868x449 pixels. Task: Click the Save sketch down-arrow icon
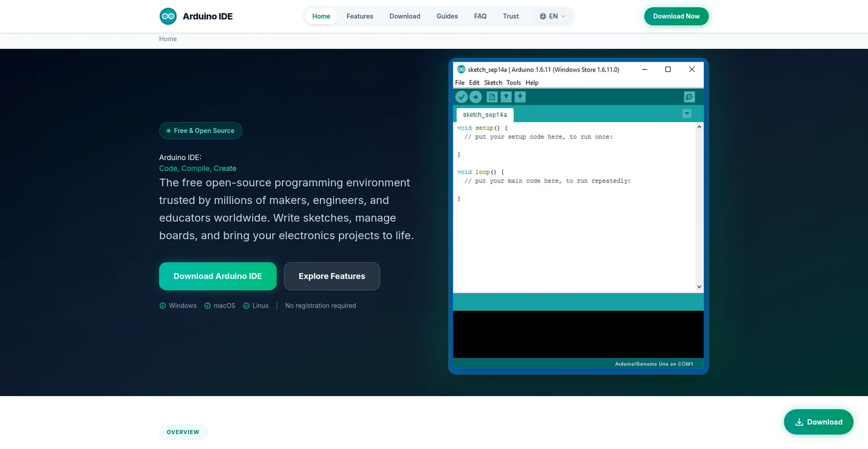(520, 97)
